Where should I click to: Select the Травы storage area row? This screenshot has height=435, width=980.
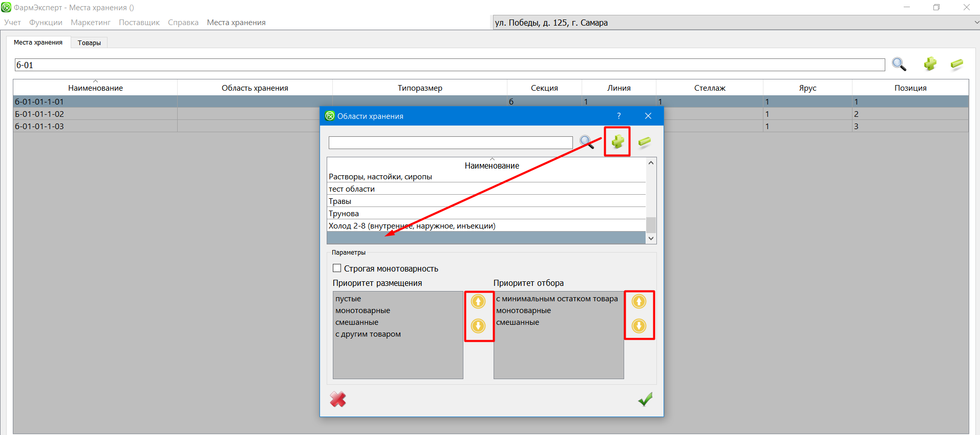486,201
